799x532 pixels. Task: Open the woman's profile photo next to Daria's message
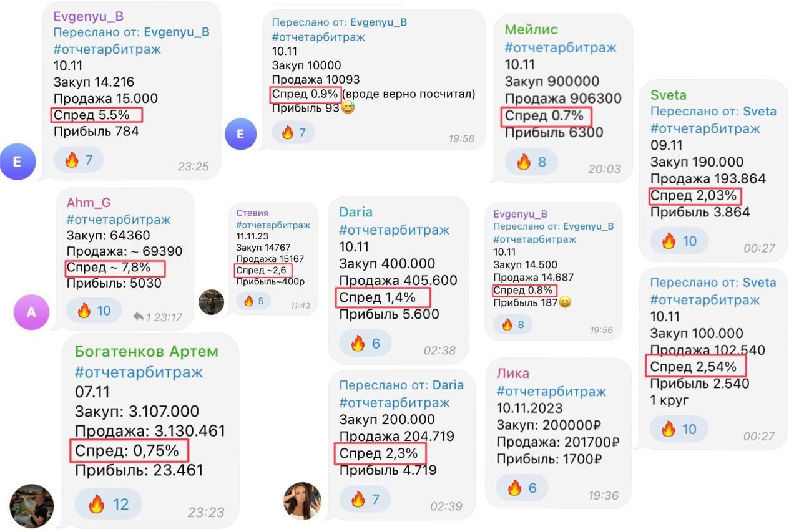pos(302,500)
